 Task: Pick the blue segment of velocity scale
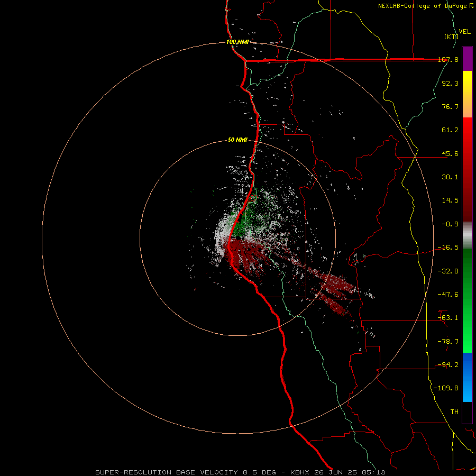(467, 377)
